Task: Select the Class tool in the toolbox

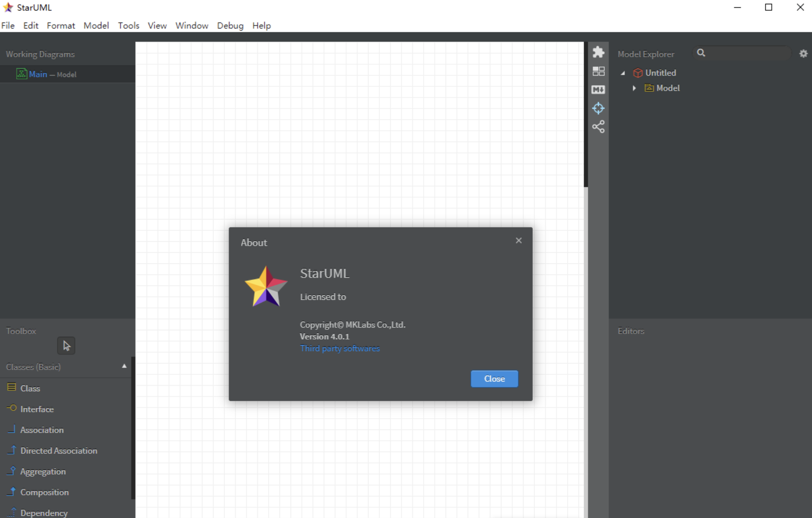Action: point(30,388)
